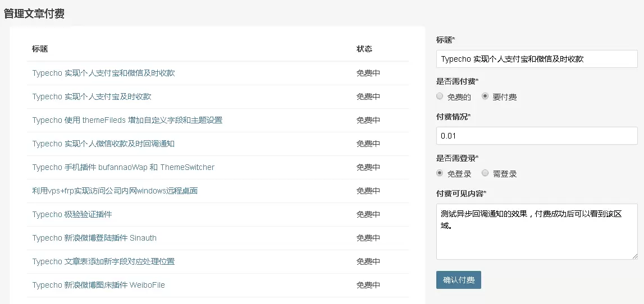Click 免费中 status of WeiboFile article row

368,285
